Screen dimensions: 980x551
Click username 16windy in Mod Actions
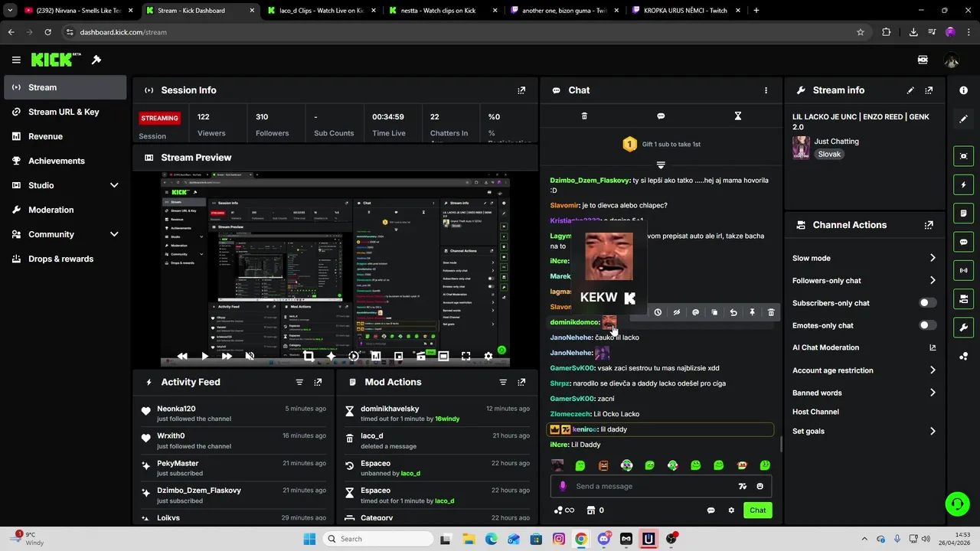click(447, 419)
